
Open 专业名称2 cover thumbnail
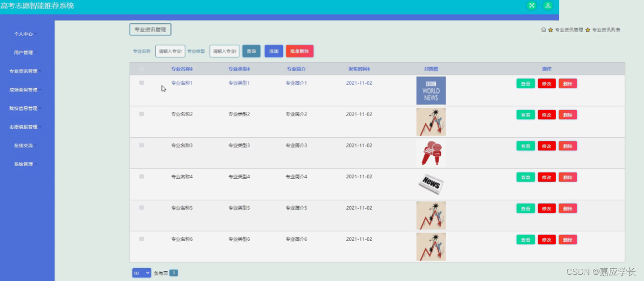coord(431,122)
